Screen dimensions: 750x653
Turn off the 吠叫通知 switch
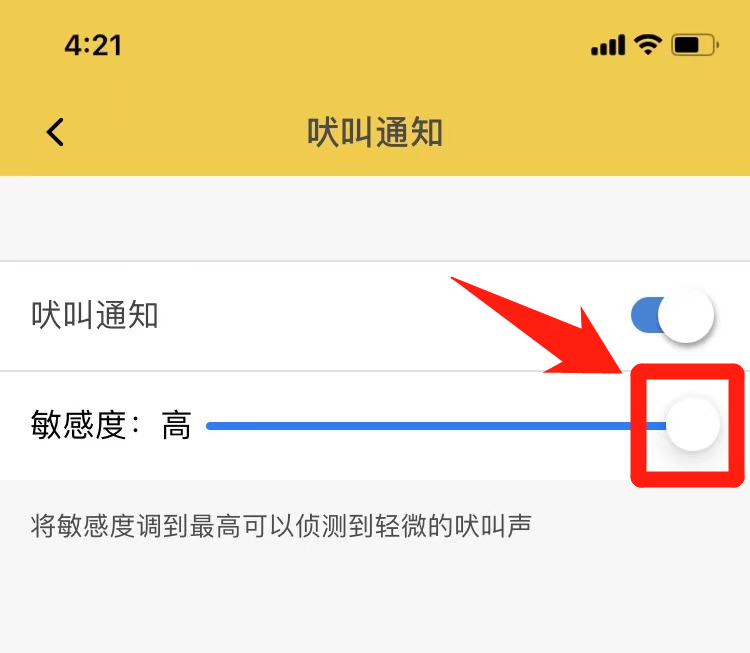[672, 315]
